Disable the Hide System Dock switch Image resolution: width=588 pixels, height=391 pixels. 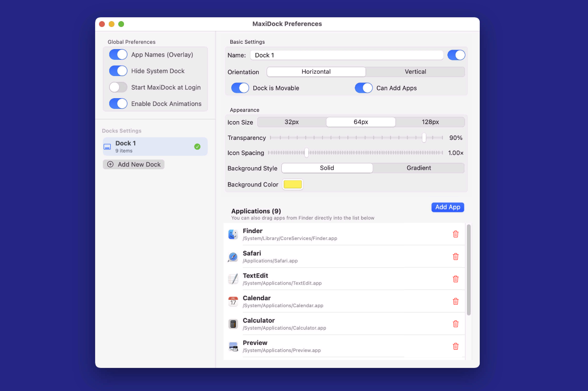pyautogui.click(x=118, y=71)
